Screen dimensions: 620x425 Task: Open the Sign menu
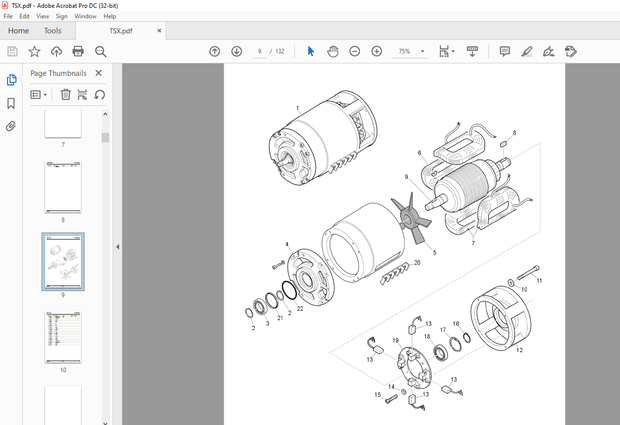tap(62, 16)
